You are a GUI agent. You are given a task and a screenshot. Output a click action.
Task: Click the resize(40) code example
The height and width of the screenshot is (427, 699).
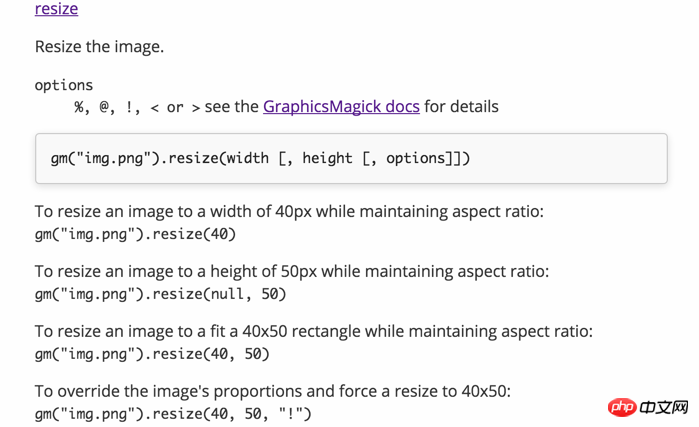coord(136,235)
